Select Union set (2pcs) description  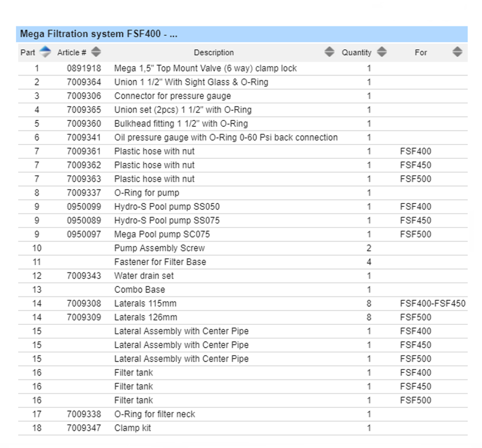click(x=183, y=110)
